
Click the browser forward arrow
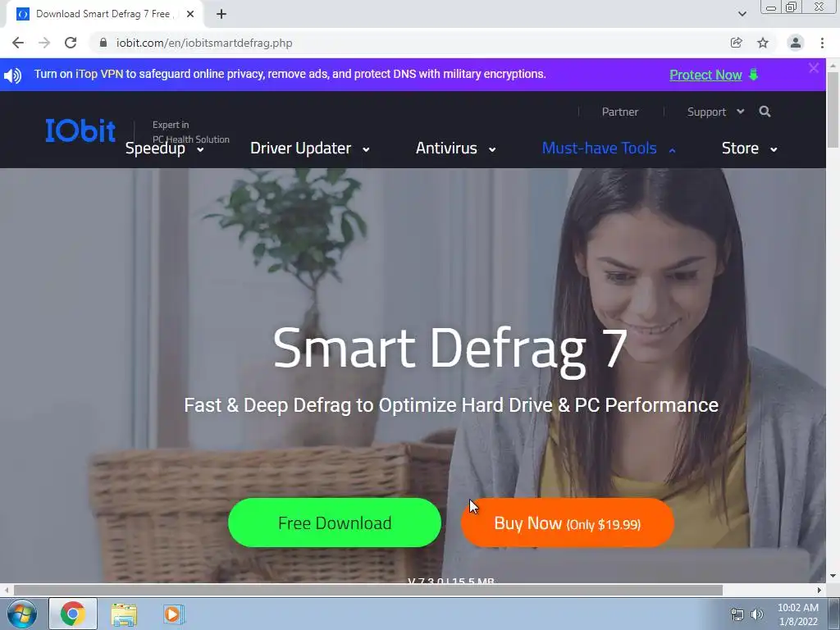coord(44,43)
